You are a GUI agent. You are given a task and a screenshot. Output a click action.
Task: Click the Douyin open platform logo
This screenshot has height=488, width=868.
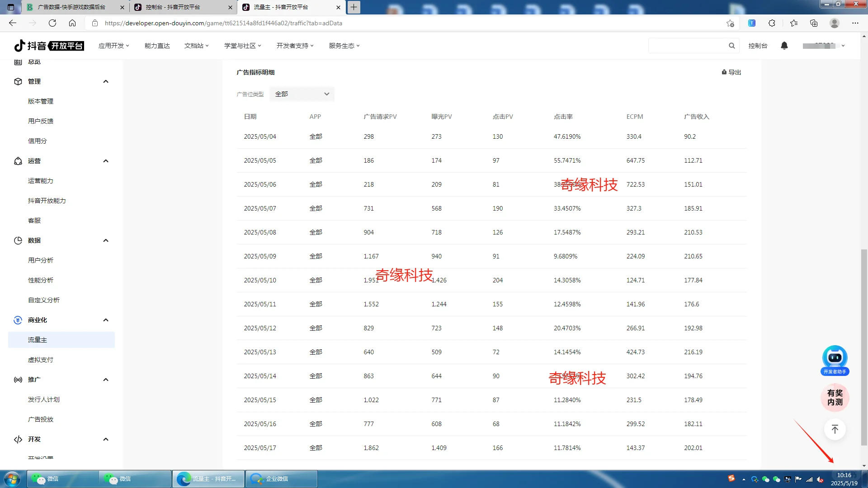pos(49,46)
